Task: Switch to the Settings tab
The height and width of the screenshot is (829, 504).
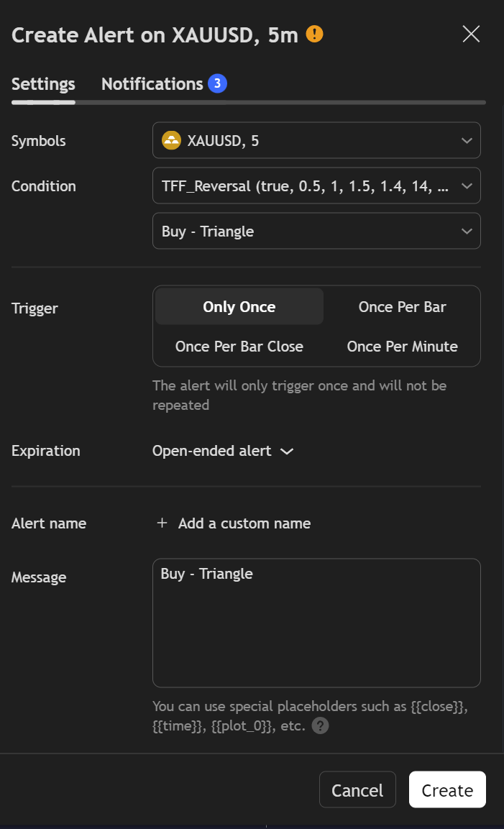Action: click(x=43, y=83)
